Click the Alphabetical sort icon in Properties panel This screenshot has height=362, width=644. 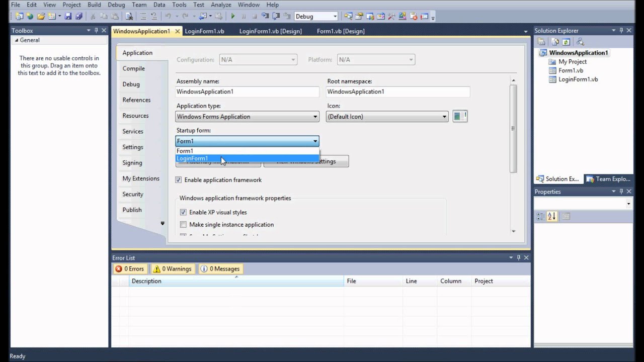pyautogui.click(x=552, y=216)
